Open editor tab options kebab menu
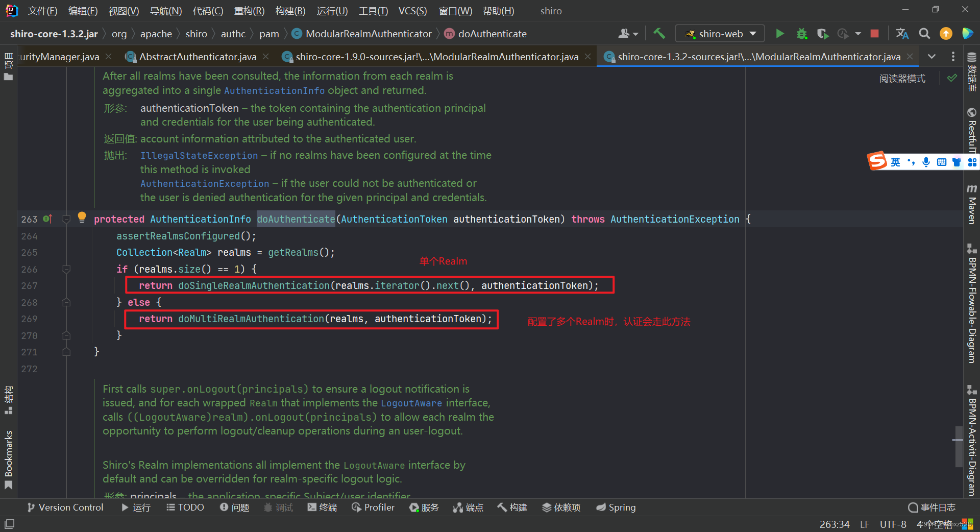This screenshot has height=532, width=980. pyautogui.click(x=953, y=57)
